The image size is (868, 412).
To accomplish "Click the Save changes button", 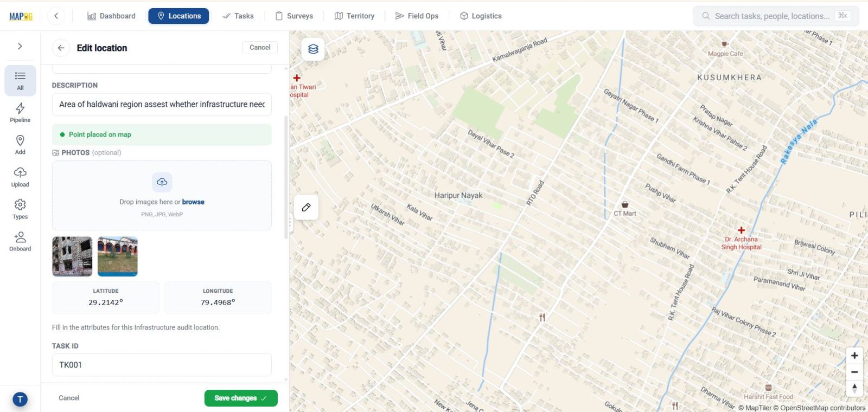I will 241,398.
